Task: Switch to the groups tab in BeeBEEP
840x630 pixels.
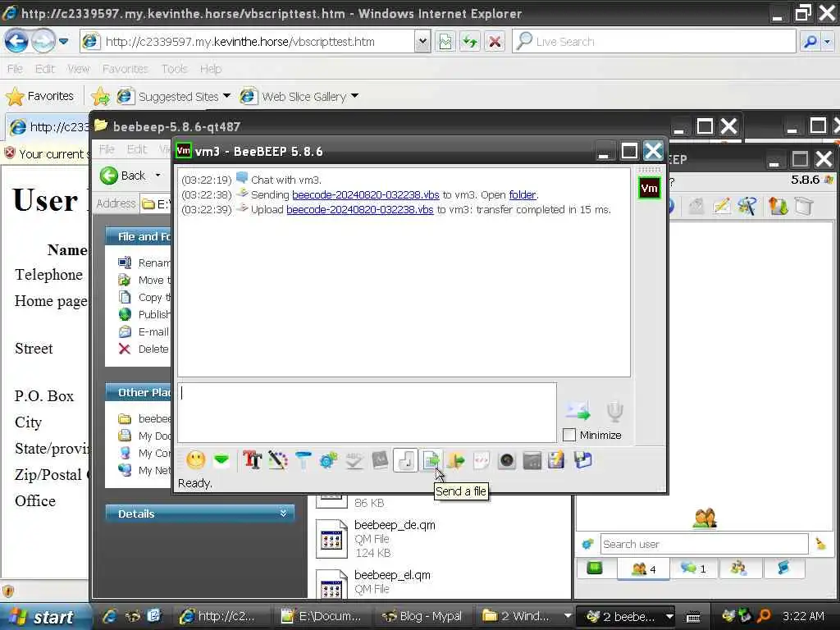Action: [739, 568]
